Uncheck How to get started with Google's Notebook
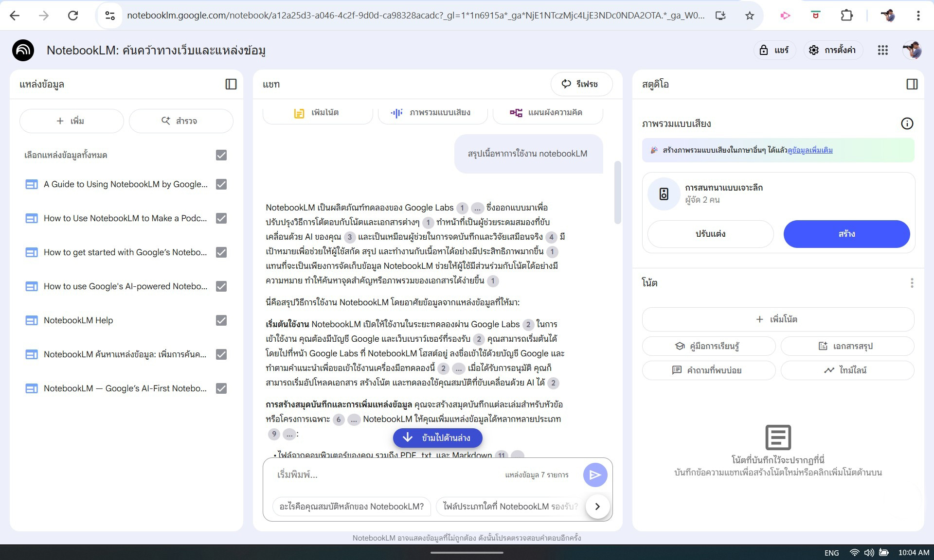Screen dimensions: 934x560 click(x=221, y=252)
